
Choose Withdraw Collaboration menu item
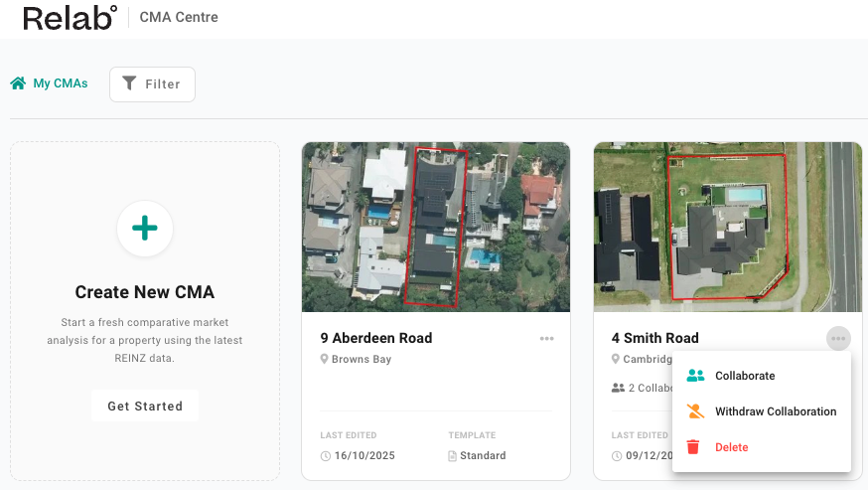click(776, 411)
